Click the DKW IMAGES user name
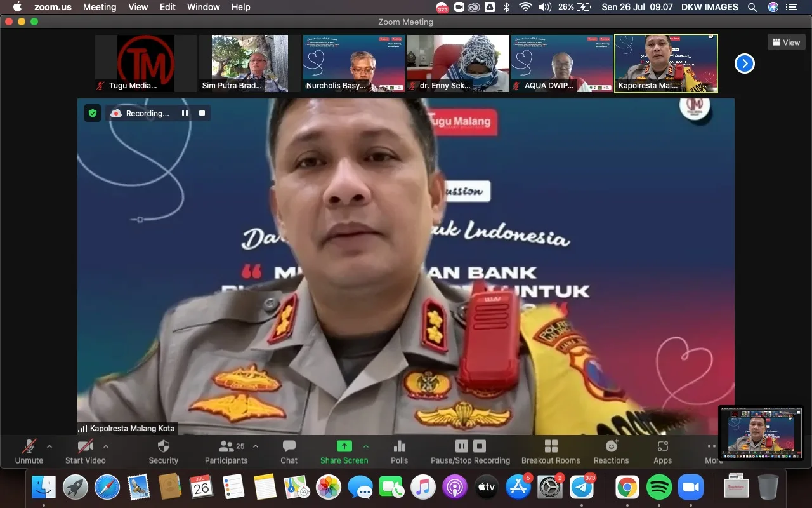The width and height of the screenshot is (812, 508). (x=709, y=7)
